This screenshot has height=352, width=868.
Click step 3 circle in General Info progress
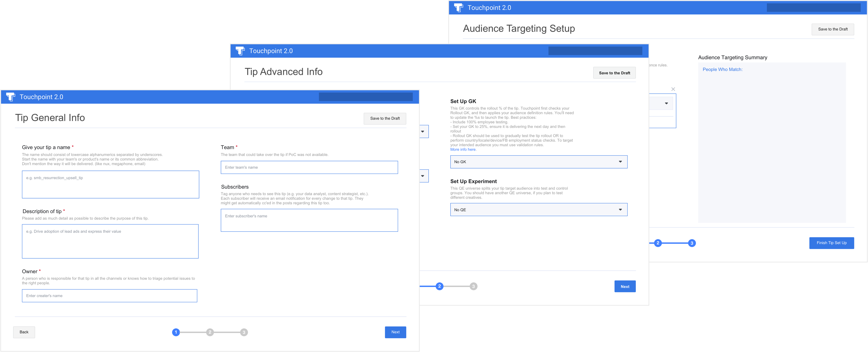[244, 332]
